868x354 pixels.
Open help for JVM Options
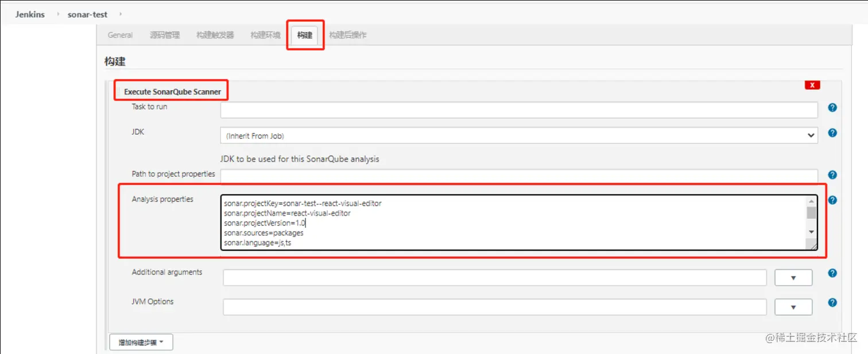832,302
